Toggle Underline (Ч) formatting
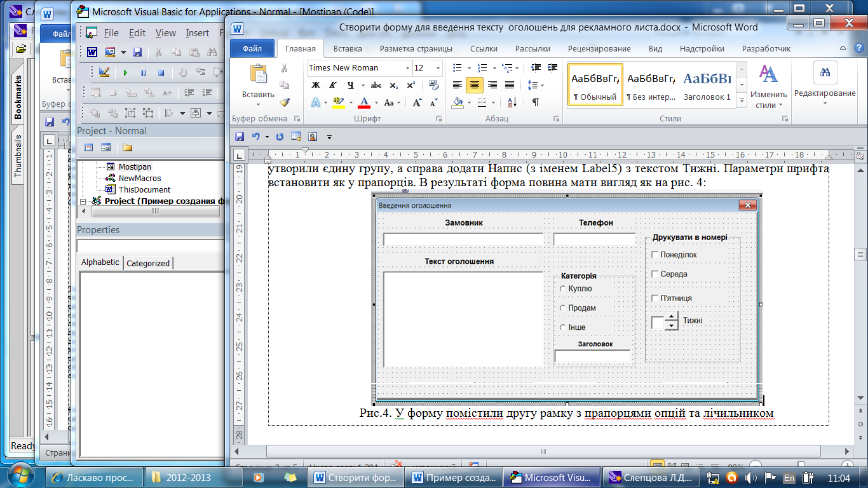 click(350, 85)
